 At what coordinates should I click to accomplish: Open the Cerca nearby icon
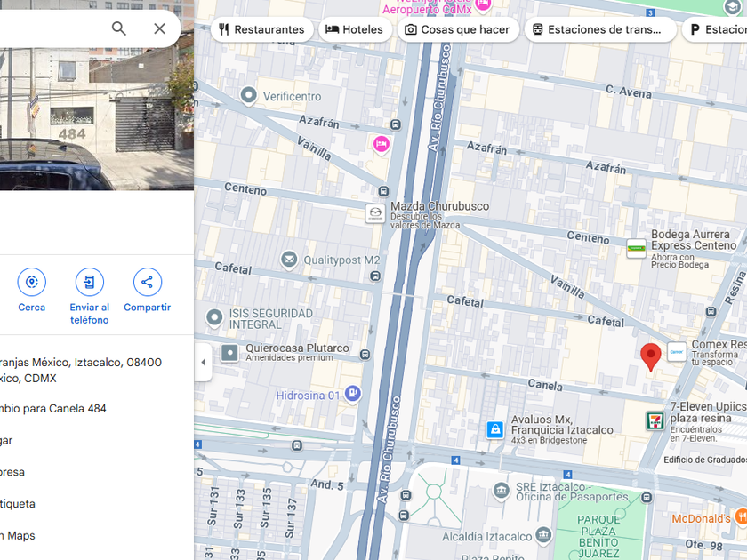31,282
